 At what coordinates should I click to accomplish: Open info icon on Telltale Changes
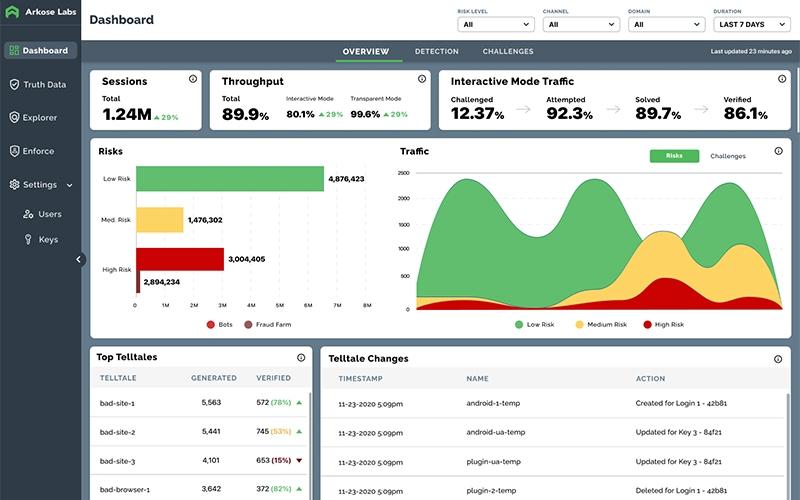click(x=778, y=359)
